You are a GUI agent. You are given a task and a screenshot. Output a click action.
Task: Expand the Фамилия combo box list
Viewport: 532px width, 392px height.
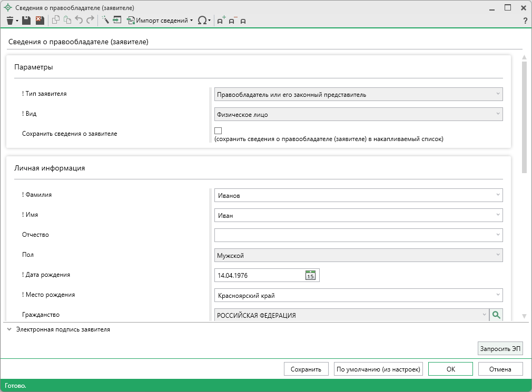pos(498,195)
